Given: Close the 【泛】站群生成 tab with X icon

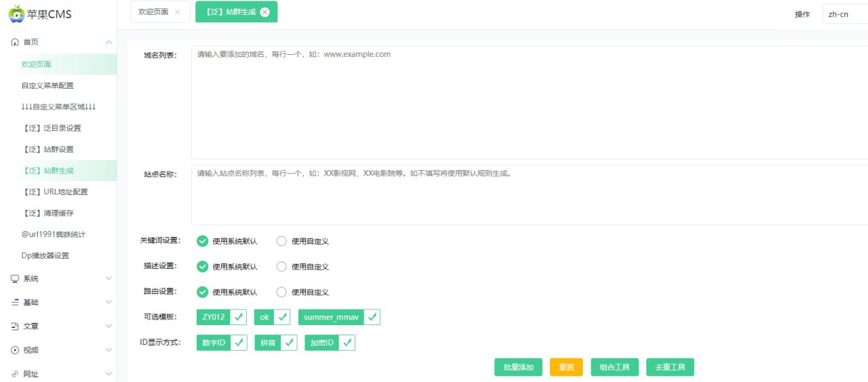Looking at the screenshot, I should coord(264,12).
